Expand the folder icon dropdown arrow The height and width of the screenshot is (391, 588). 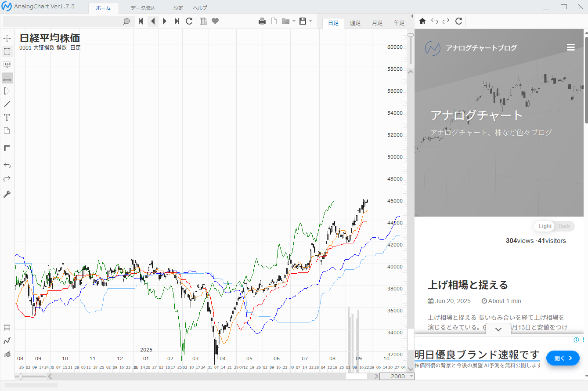click(294, 21)
